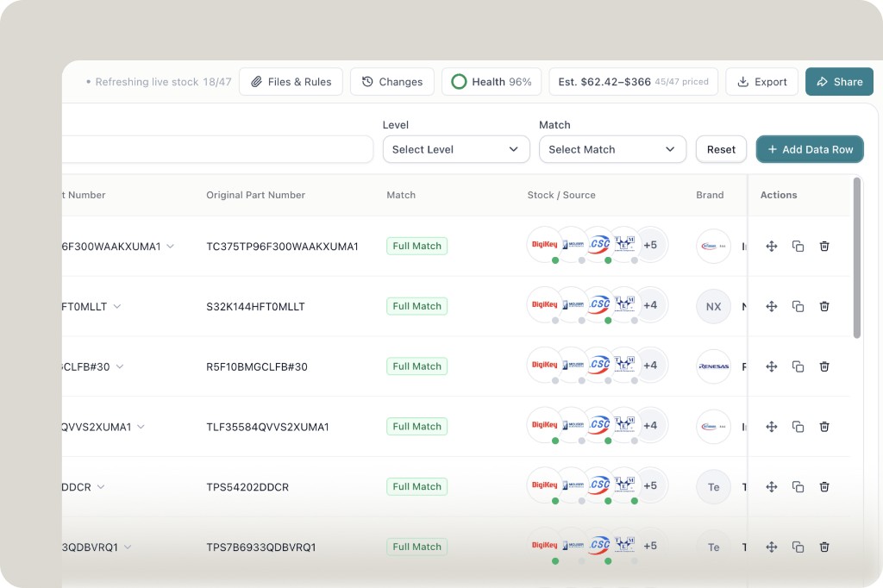The width and height of the screenshot is (883, 588).
Task: Delete the TLF35584QVVS2XUMA1 row
Action: click(x=824, y=427)
